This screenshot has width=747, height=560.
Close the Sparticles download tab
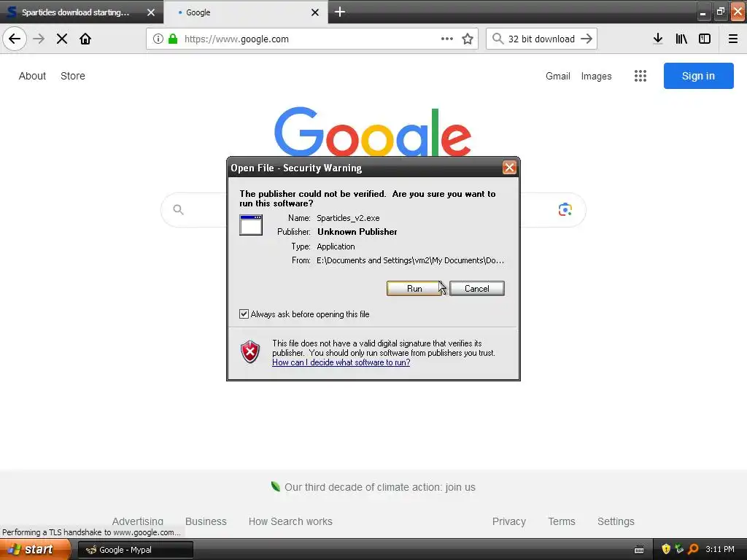151,12
